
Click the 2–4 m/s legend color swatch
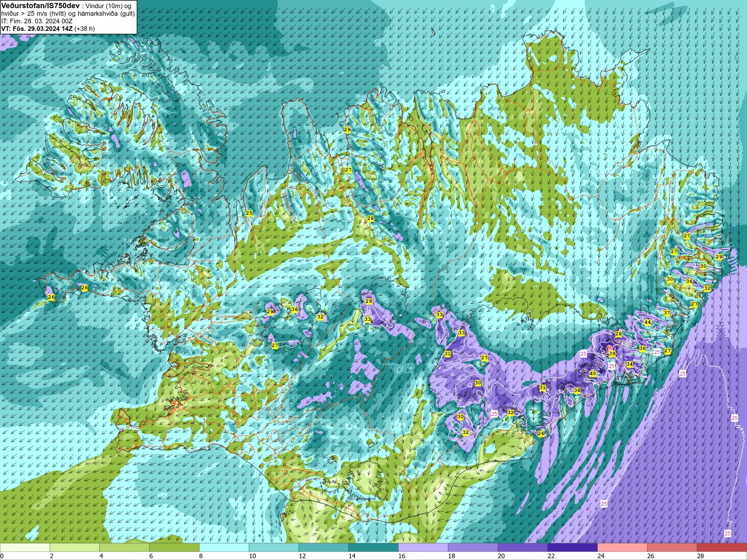coord(75,547)
